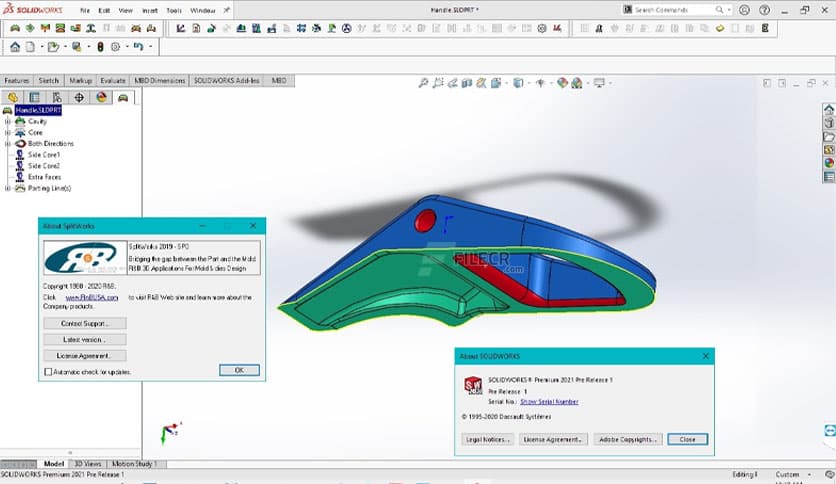Open the ConfigurationManager tab icon
Image resolution: width=836 pixels, height=484 pixels.
57,97
